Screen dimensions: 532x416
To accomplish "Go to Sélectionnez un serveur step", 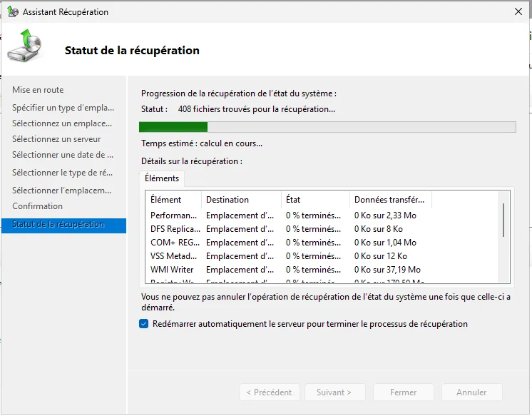I will (x=56, y=139).
